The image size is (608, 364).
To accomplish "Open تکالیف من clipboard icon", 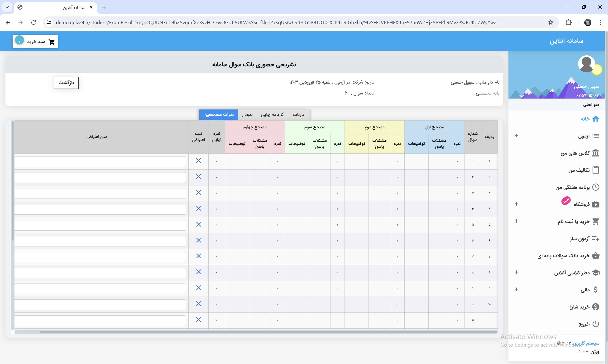I will pyautogui.click(x=595, y=170).
